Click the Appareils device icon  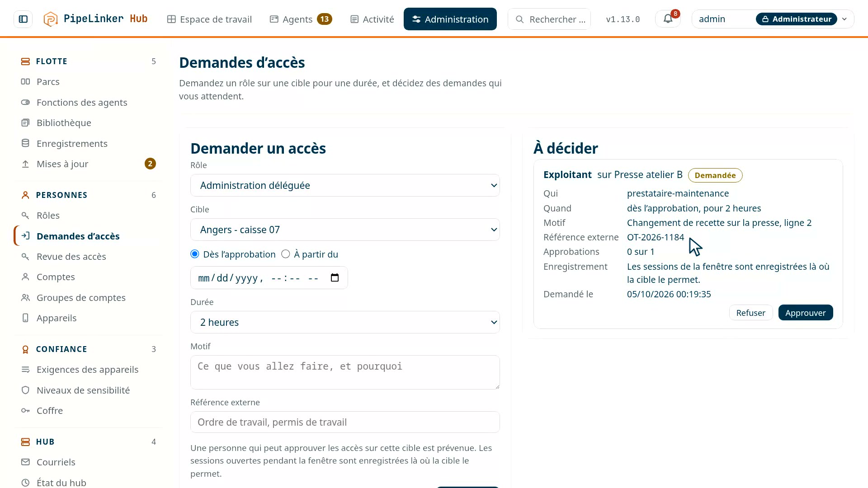[x=25, y=318]
